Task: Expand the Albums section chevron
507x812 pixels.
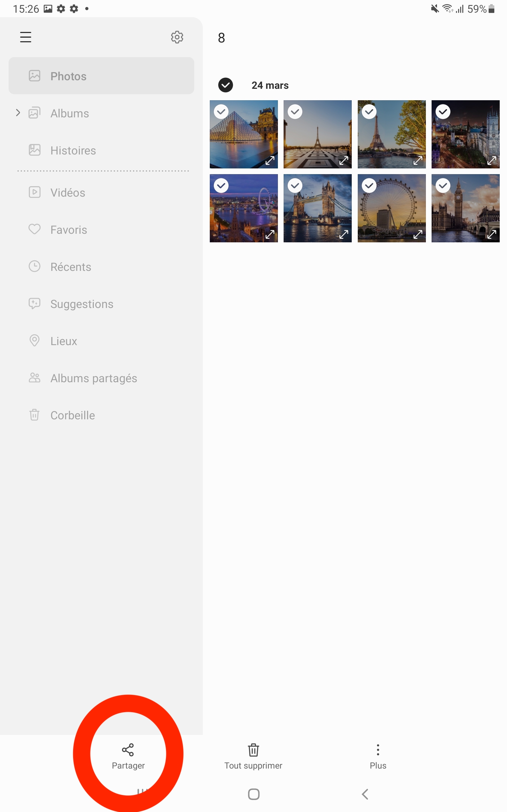Action: 18,113
